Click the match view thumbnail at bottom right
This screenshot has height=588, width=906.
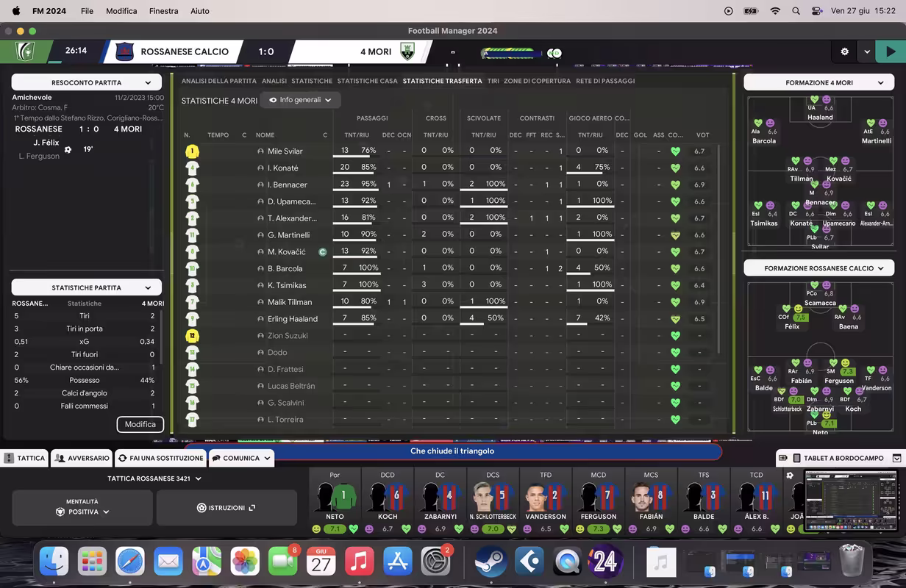point(852,501)
